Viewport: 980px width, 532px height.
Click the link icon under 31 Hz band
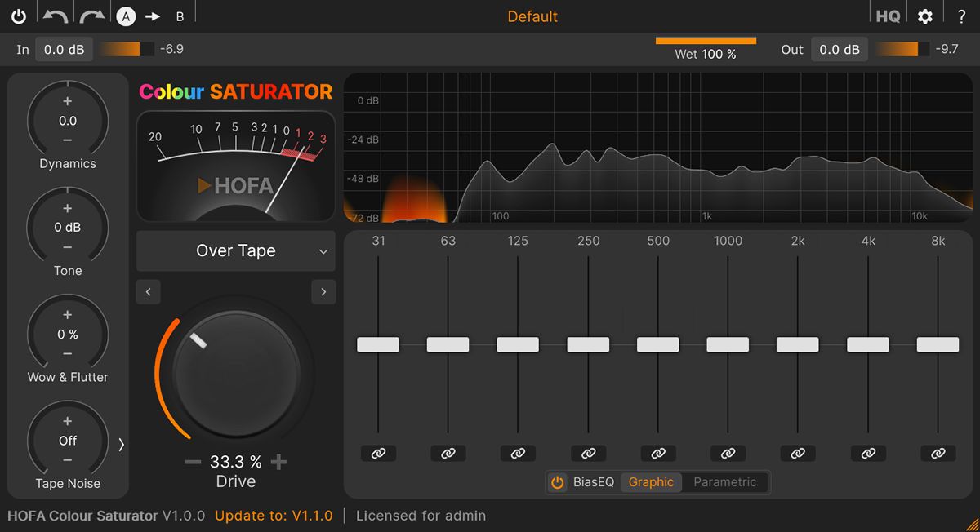pyautogui.click(x=378, y=454)
